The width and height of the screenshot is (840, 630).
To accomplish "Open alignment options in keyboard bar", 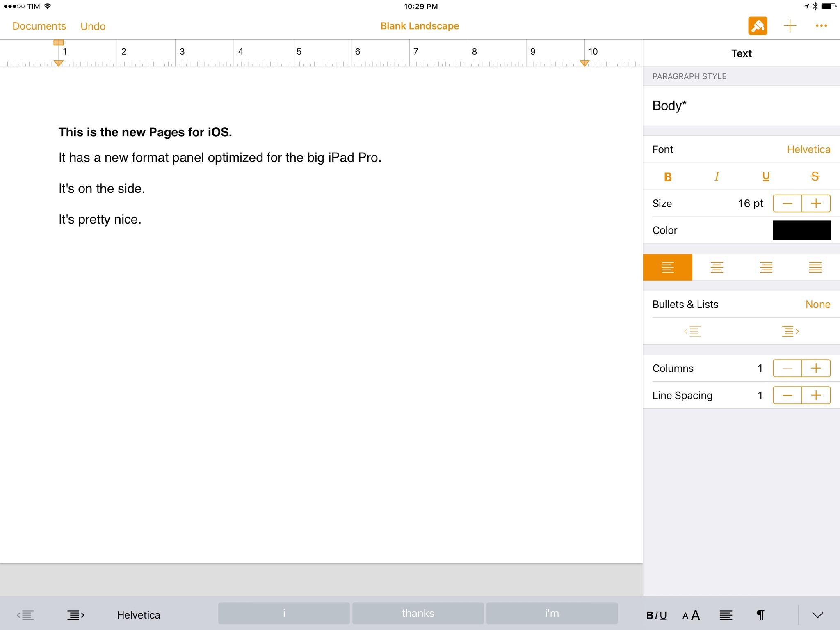I will (726, 615).
